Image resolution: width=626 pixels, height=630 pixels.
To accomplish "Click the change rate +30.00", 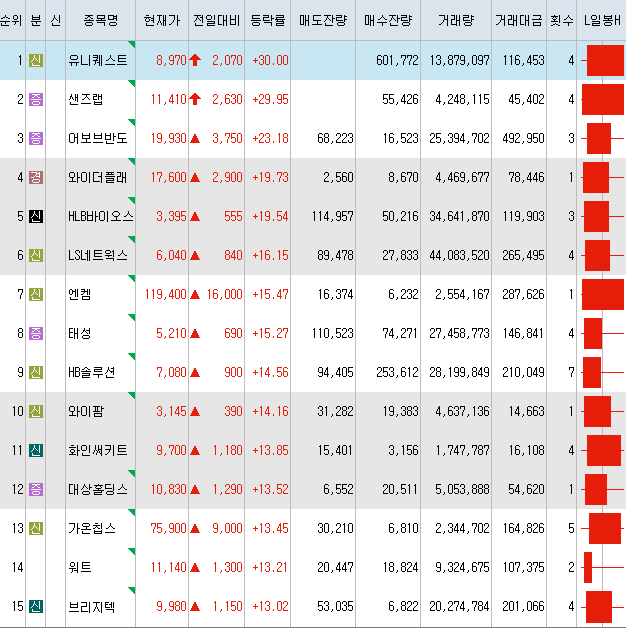I will [270, 60].
